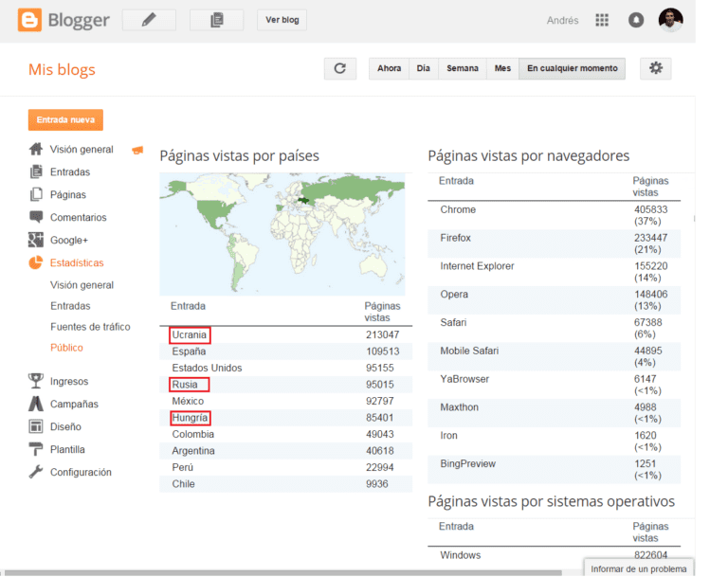The image size is (728, 577).
Task: Open Diseño sidebar section
Action: pyautogui.click(x=65, y=426)
